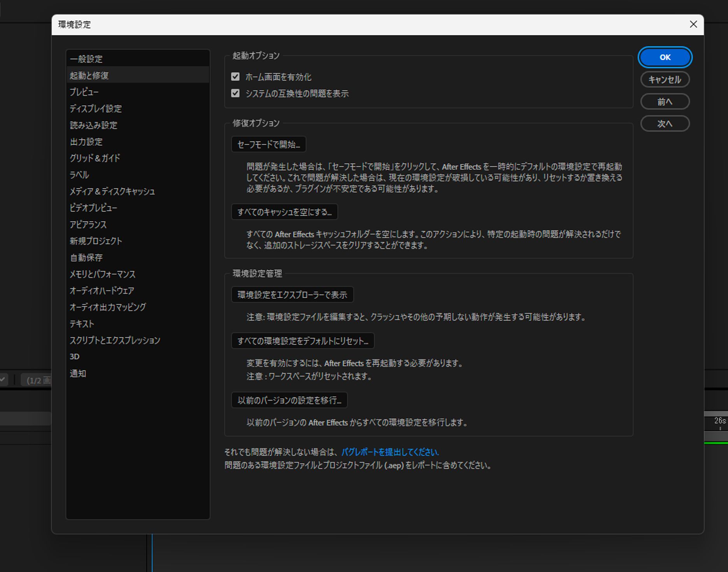Open the 3D preferences section
This screenshot has width=728, height=572.
click(75, 356)
